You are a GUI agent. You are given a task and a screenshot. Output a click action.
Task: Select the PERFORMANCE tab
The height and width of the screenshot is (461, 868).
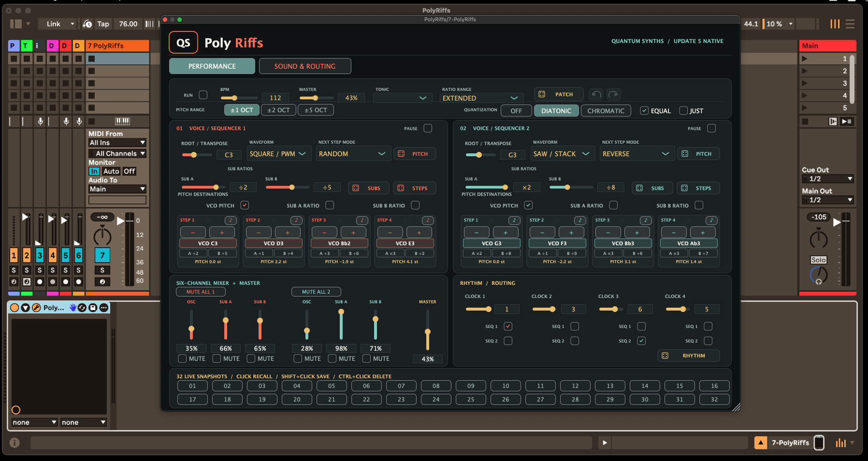[x=212, y=66]
